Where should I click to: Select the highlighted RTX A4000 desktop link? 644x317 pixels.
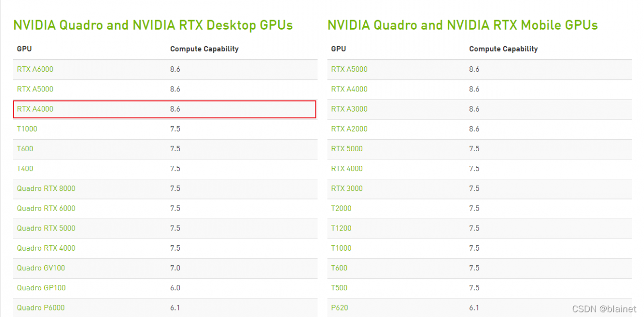click(x=35, y=109)
